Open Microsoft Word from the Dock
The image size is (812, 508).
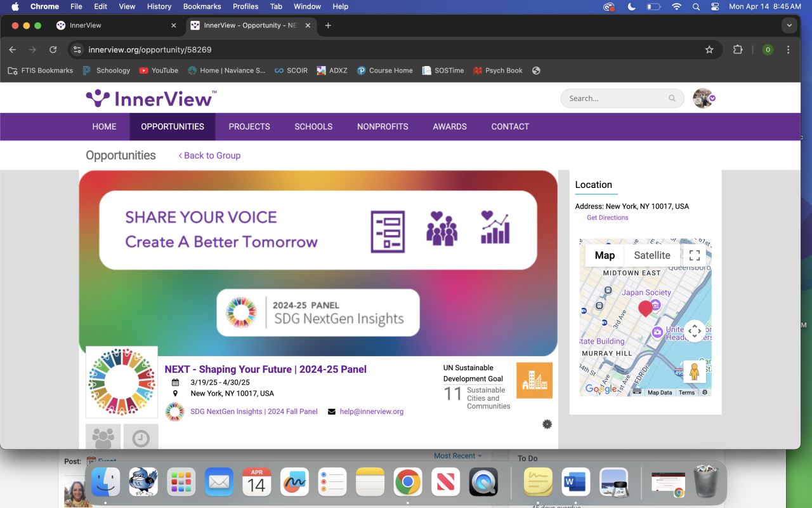tap(575, 482)
